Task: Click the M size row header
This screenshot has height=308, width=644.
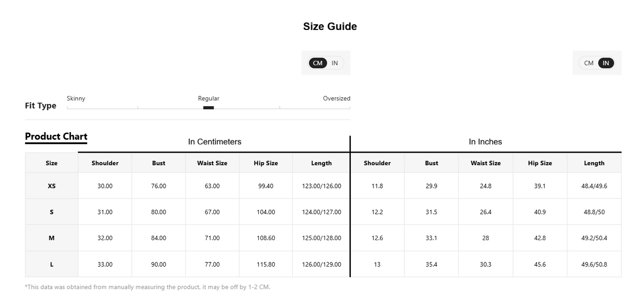Action: (52, 238)
